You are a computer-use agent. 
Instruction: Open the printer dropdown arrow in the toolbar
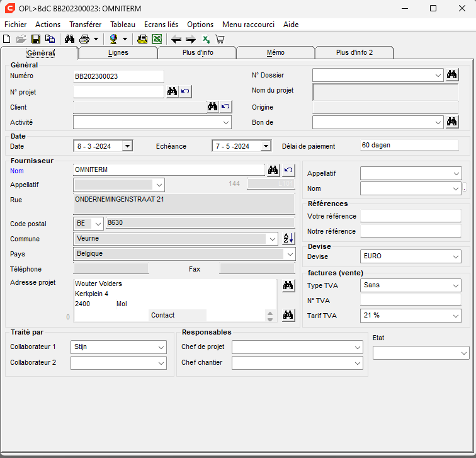click(96, 39)
